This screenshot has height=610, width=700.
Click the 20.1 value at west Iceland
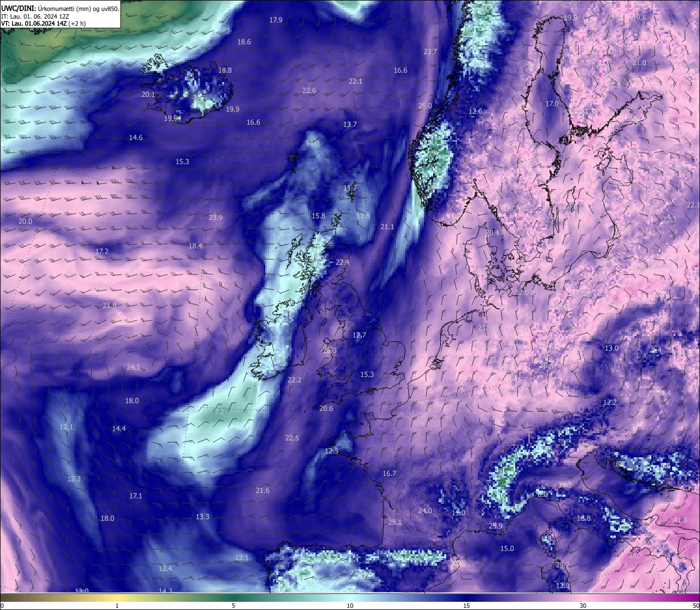pos(148,95)
